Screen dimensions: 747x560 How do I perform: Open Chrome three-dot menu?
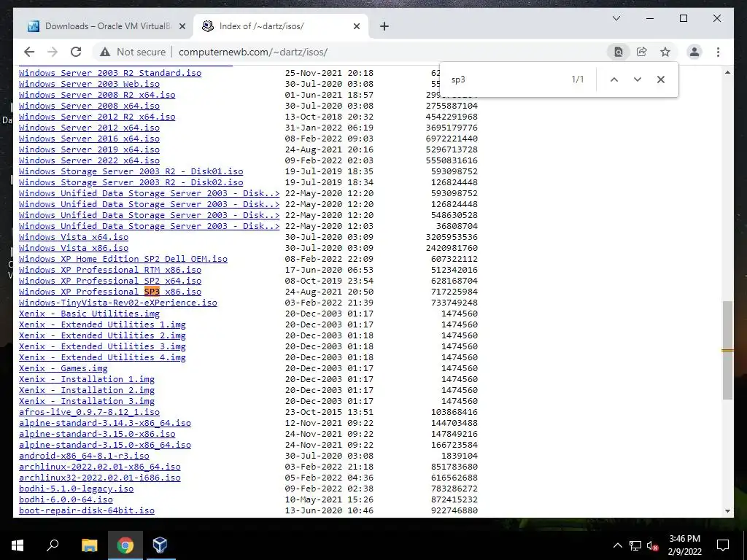tap(718, 52)
